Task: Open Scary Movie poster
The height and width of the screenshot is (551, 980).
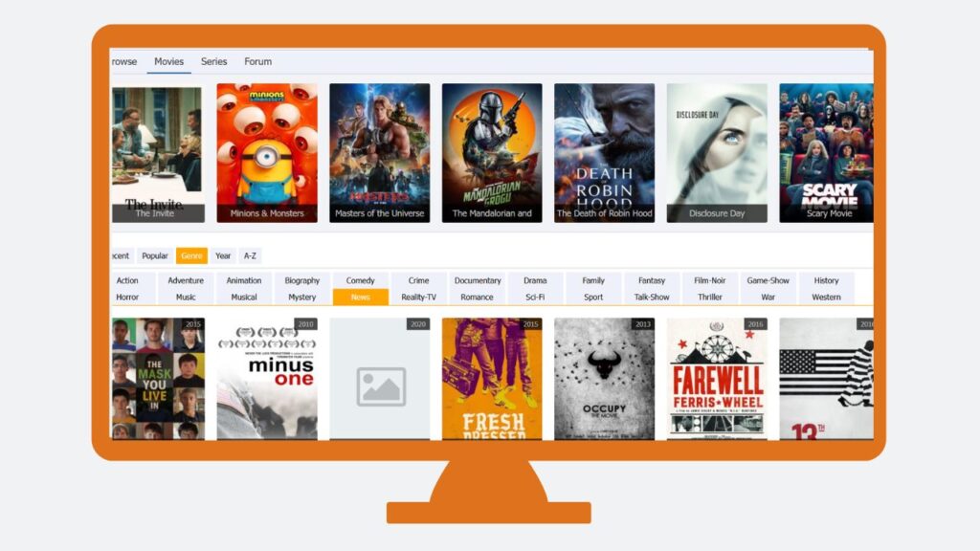Action: [826, 154]
